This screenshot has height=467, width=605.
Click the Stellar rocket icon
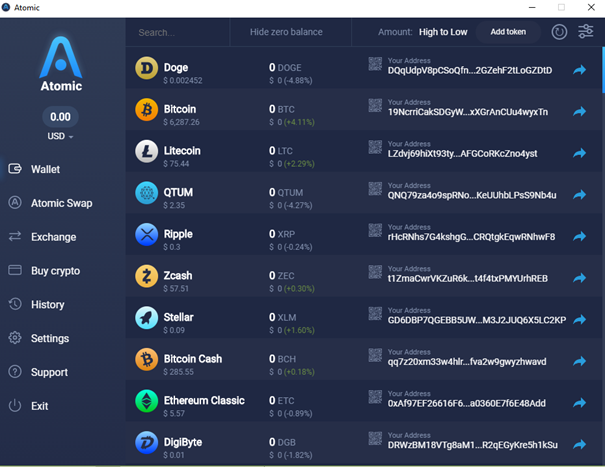pos(146,318)
